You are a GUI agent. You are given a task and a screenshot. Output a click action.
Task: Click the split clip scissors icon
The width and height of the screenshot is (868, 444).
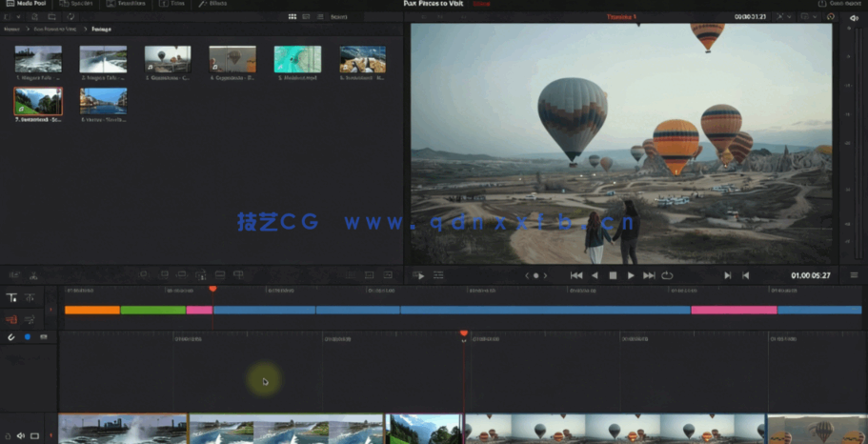[x=33, y=274]
